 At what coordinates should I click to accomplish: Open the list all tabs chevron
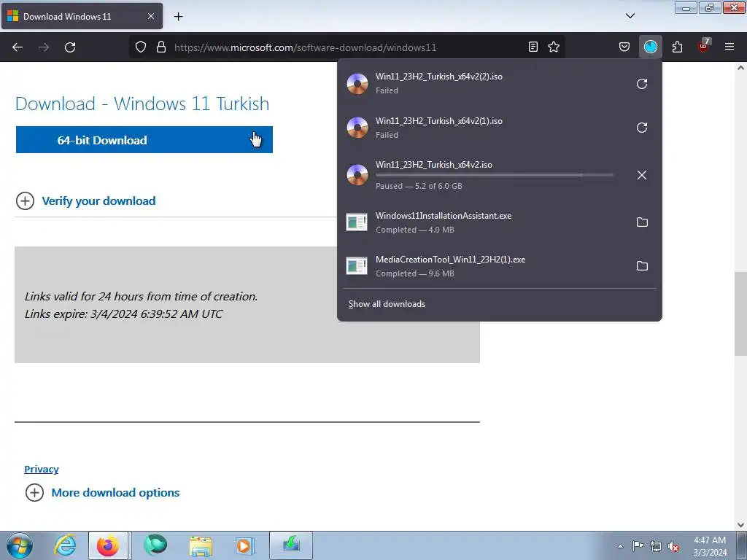pyautogui.click(x=630, y=16)
